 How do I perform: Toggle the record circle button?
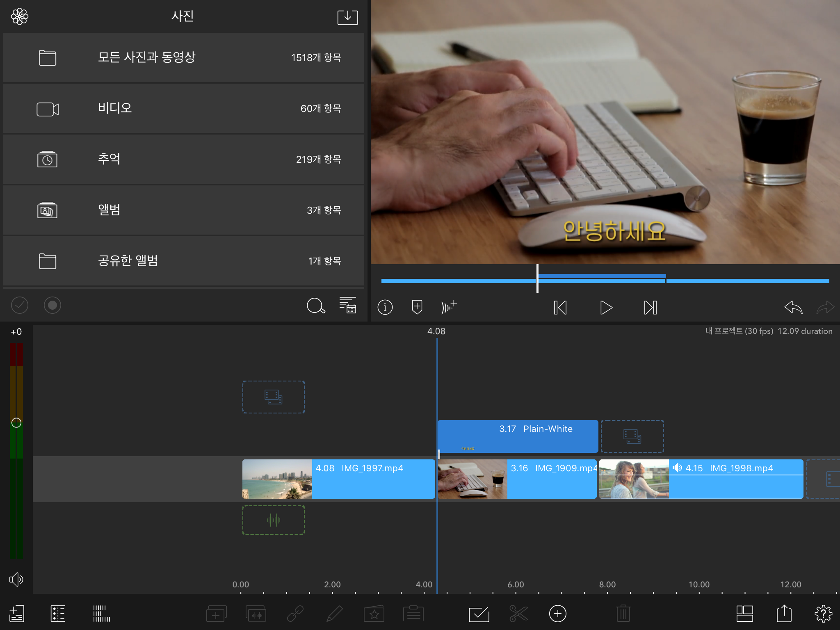click(52, 305)
